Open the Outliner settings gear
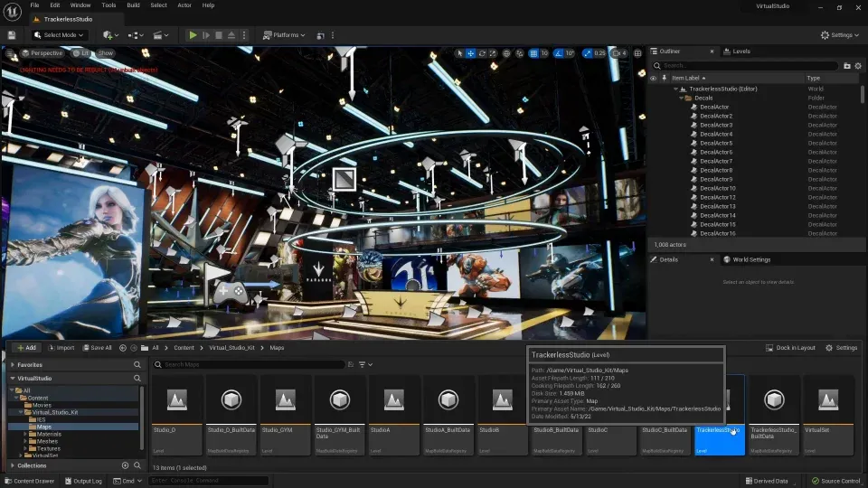This screenshot has width=868, height=488. coord(859,66)
